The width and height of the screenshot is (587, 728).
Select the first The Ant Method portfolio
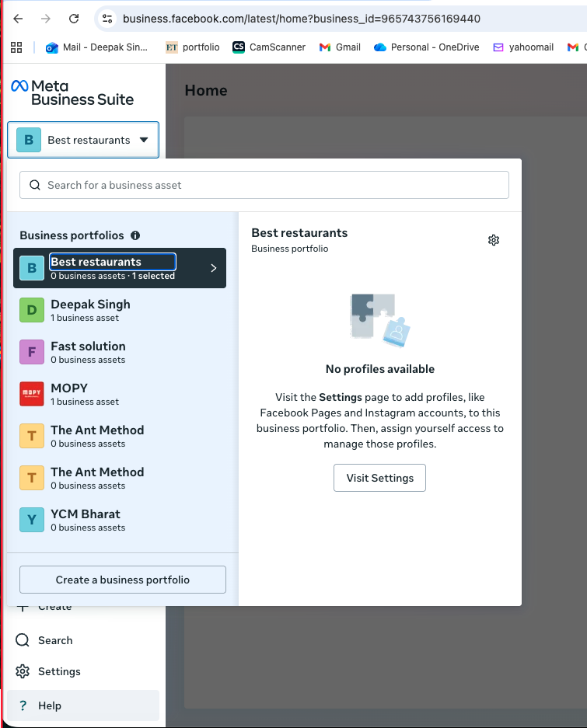tap(120, 436)
